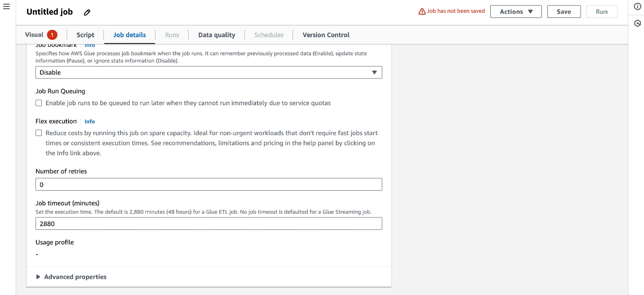Click the Number of retries field
Screen dimensions: 644x295
coord(208,184)
